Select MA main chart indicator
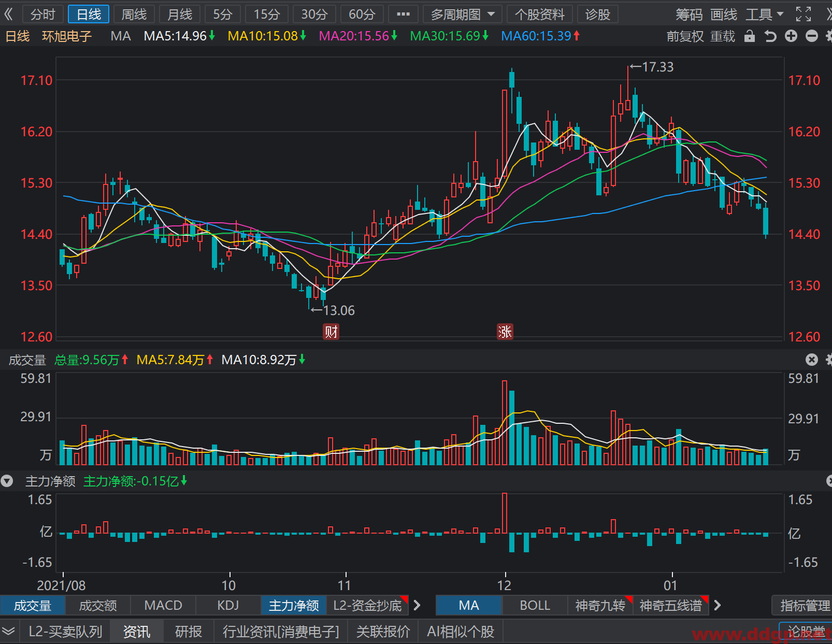This screenshot has width=832, height=644. click(469, 605)
